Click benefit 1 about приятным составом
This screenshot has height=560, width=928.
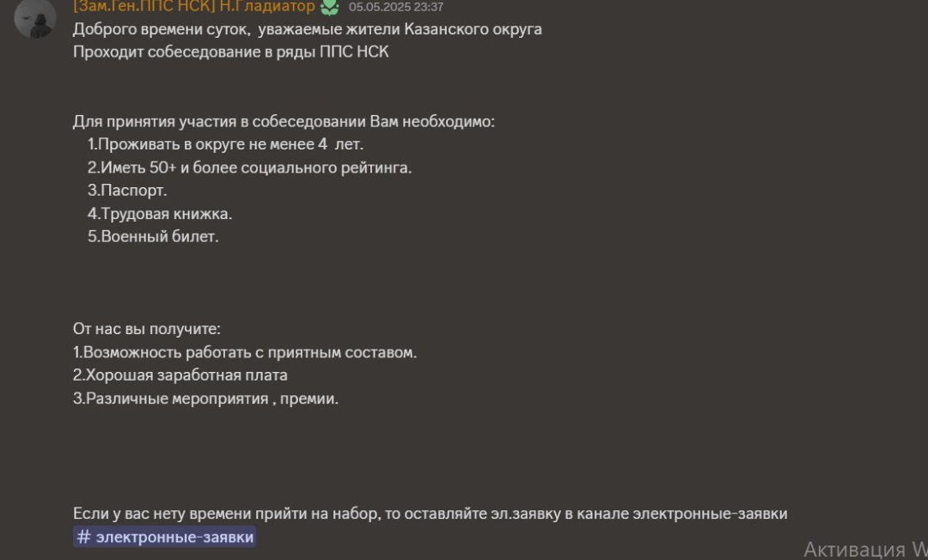(245, 352)
